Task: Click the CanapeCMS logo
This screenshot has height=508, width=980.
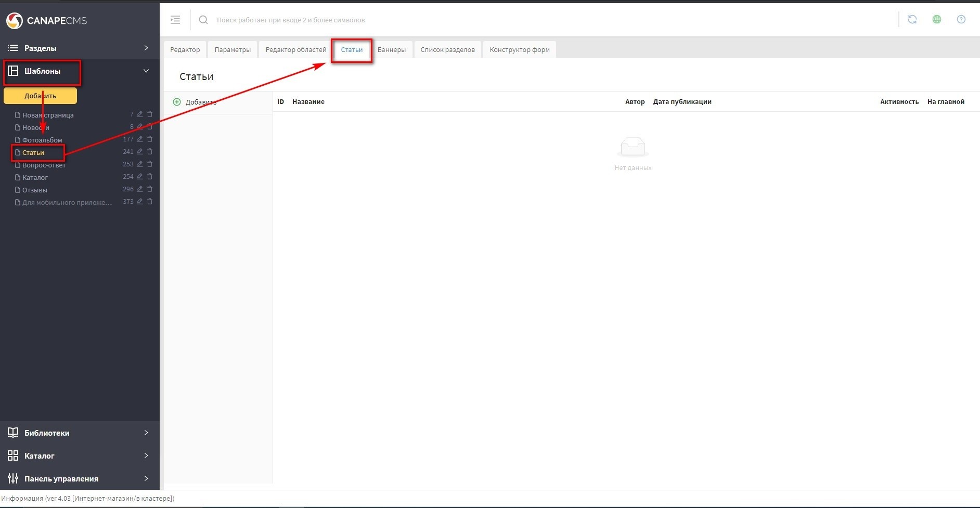Action: click(x=47, y=20)
